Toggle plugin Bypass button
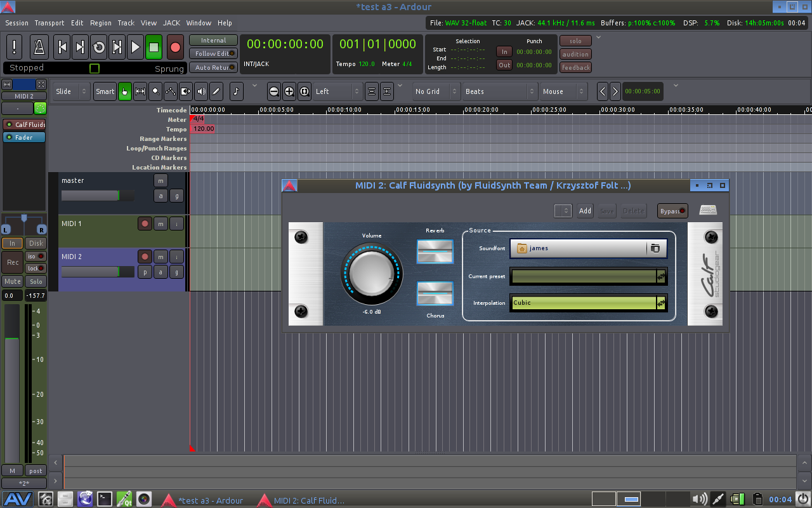 [672, 211]
